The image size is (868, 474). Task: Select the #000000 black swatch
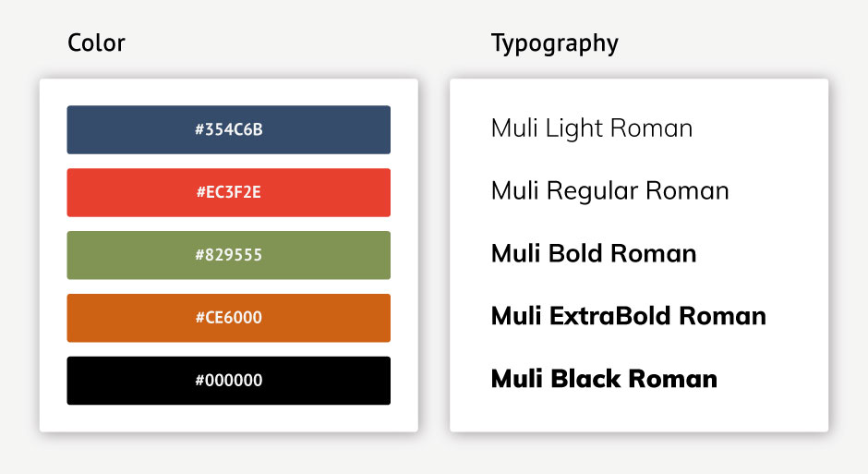click(x=229, y=381)
